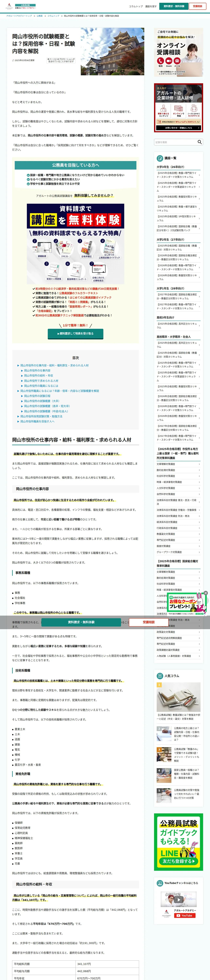The width and height of the screenshot is (210, 980).
Task: Go to コラムトップ breadcrumb link
Action: [x=53, y=16]
